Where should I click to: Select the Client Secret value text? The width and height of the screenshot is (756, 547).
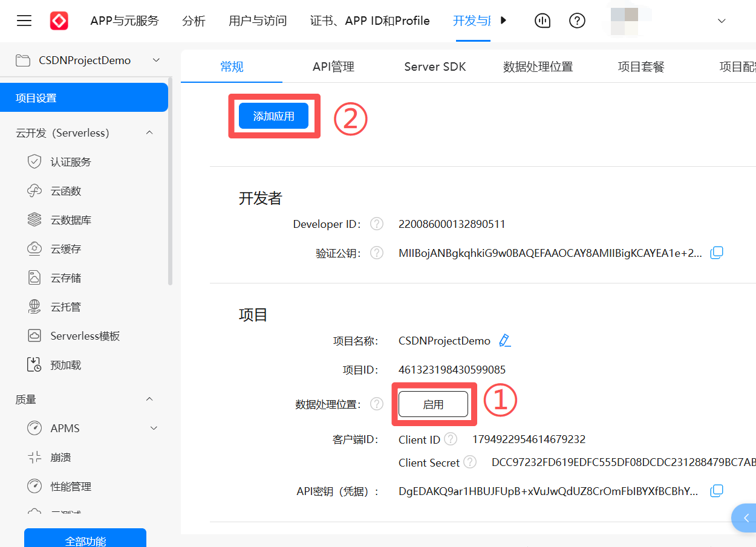(x=624, y=463)
